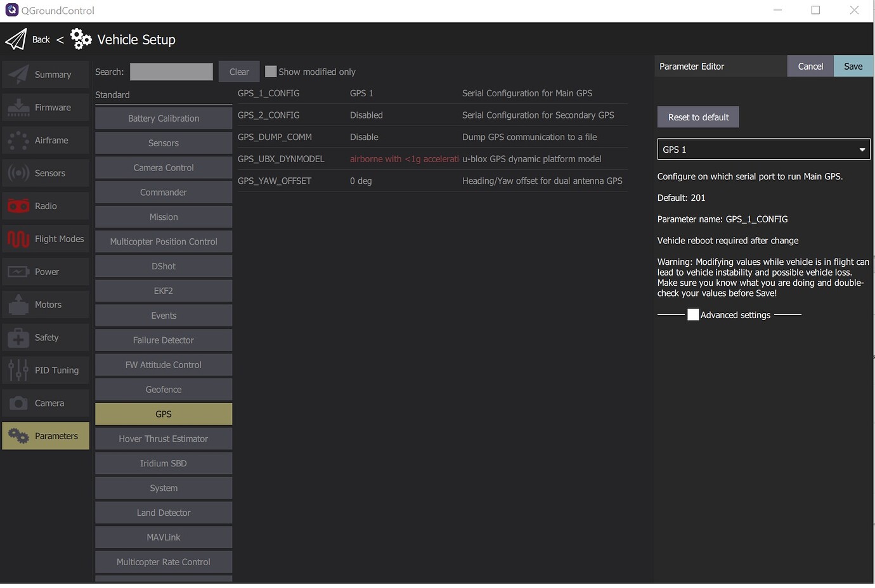Image resolution: width=875 pixels, height=588 pixels.
Task: Reset GPS_1_CONFIG to default
Action: click(x=697, y=117)
